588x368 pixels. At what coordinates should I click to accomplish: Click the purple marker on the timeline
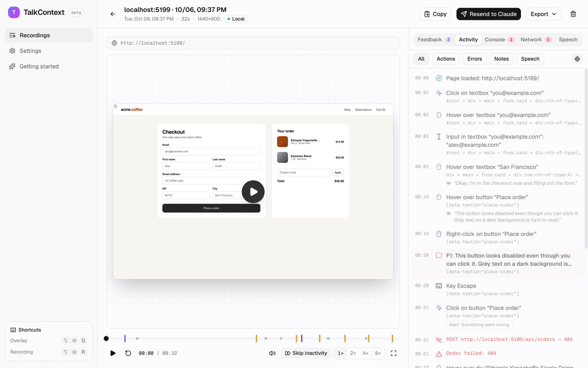click(x=125, y=339)
